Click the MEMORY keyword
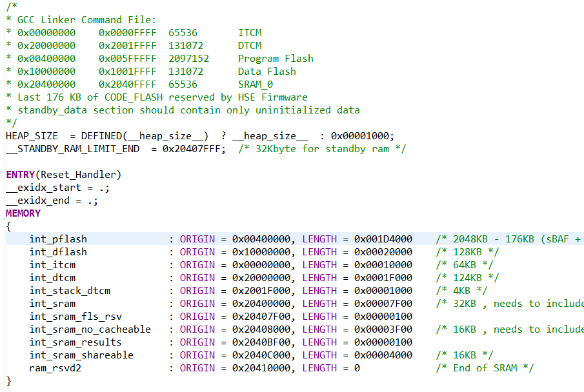584x392 pixels. point(23,213)
